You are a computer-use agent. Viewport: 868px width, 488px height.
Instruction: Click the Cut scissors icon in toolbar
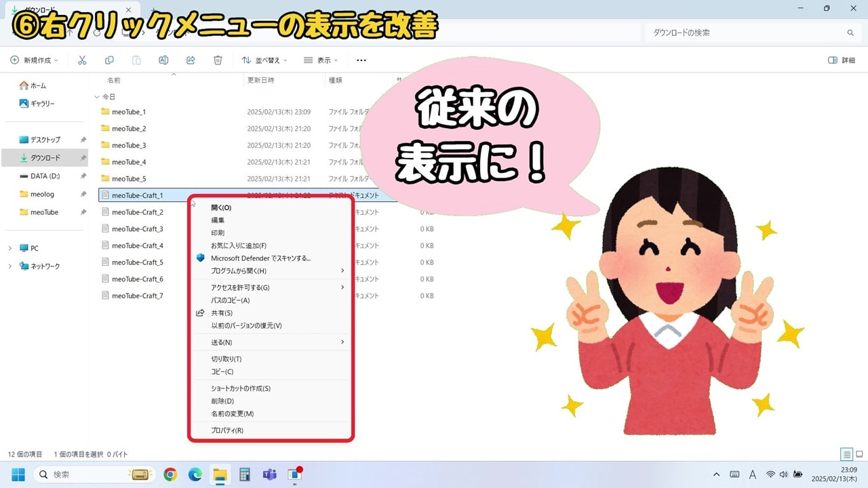coord(82,60)
